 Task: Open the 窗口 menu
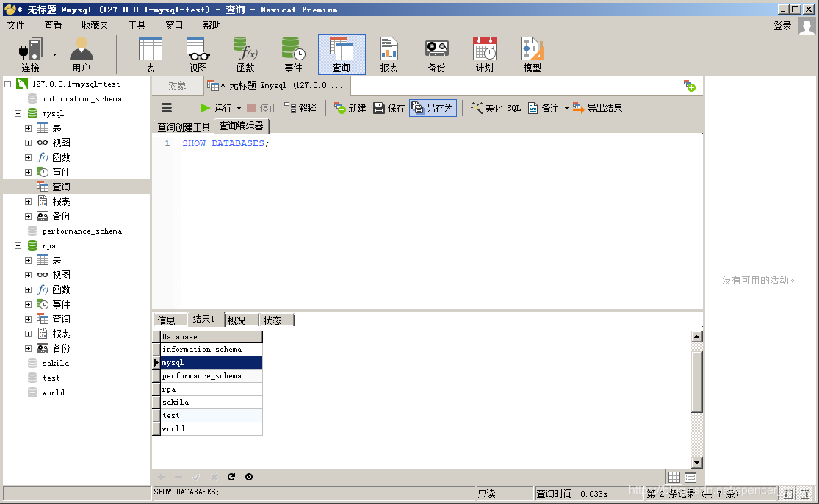174,25
